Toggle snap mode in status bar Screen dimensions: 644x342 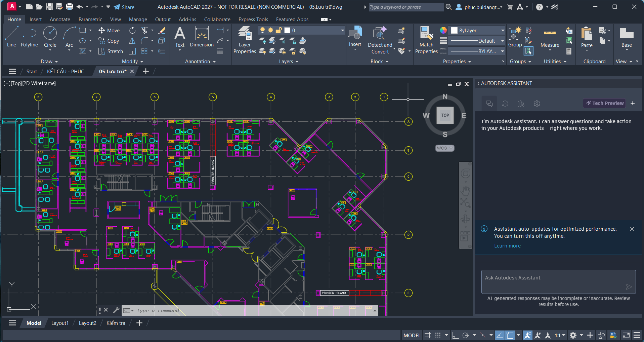tap(438, 335)
